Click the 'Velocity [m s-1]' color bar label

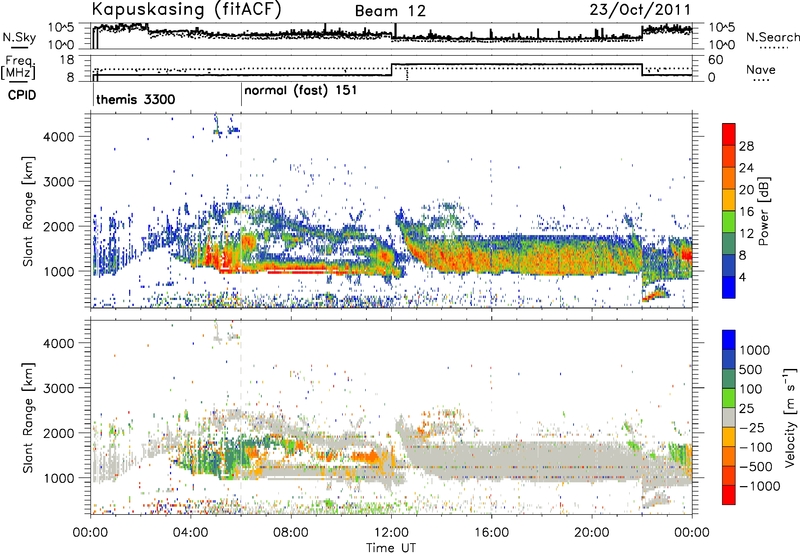[790, 417]
